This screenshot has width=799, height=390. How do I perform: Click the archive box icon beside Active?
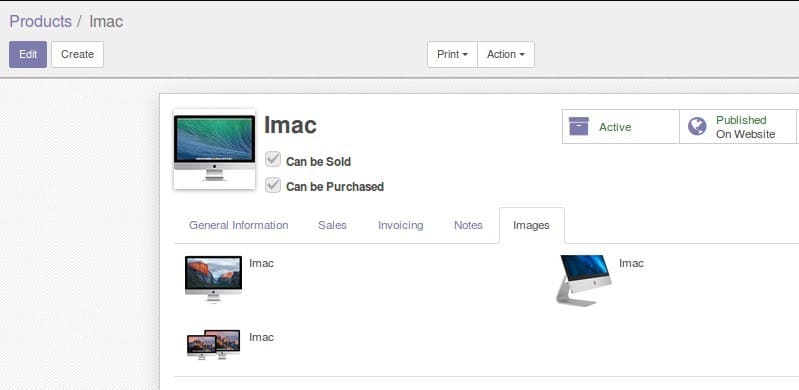(x=578, y=126)
